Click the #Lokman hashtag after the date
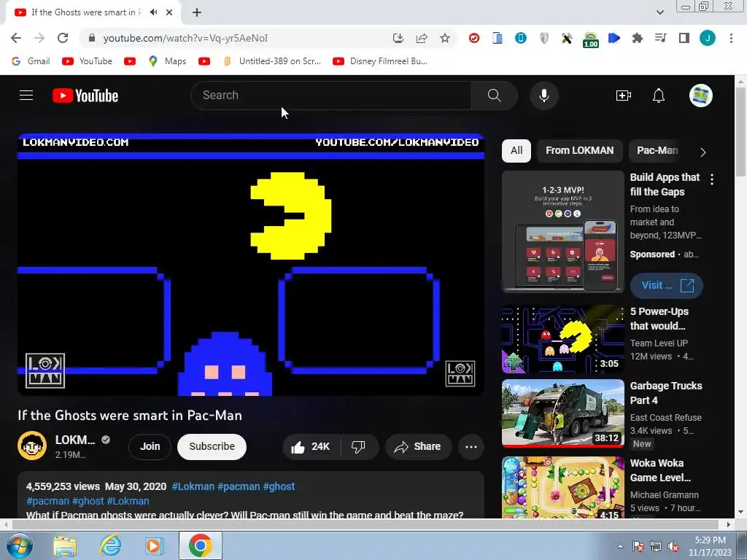 pos(193,486)
